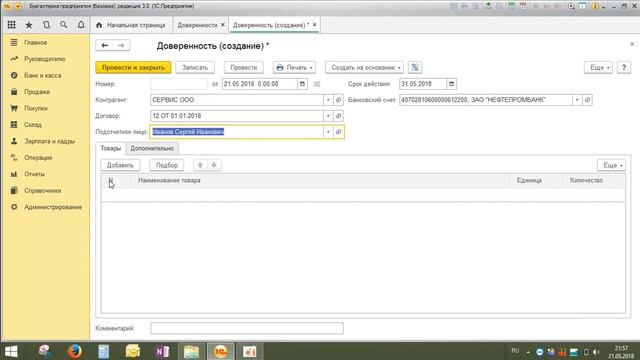Open Контрагент item link icon
The width and height of the screenshot is (640, 360).
coord(338,100)
